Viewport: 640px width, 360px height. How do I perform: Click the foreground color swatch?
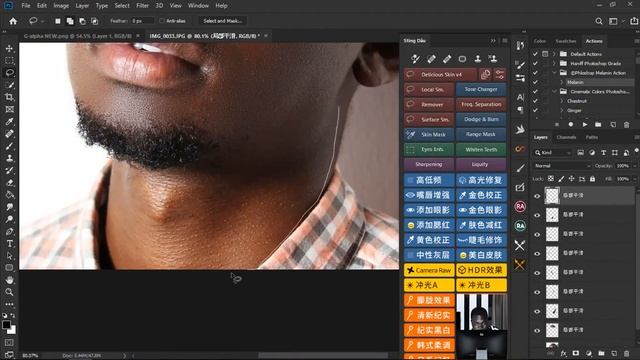tap(6, 325)
